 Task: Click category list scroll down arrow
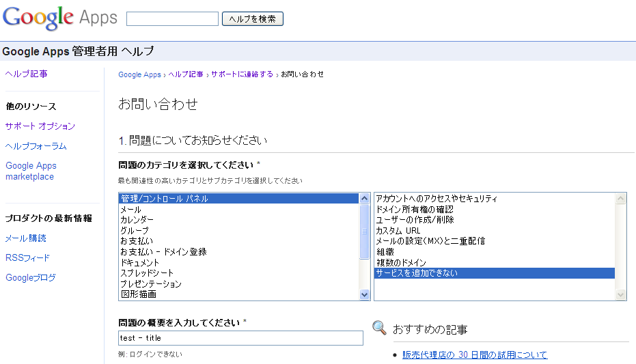[x=364, y=295]
